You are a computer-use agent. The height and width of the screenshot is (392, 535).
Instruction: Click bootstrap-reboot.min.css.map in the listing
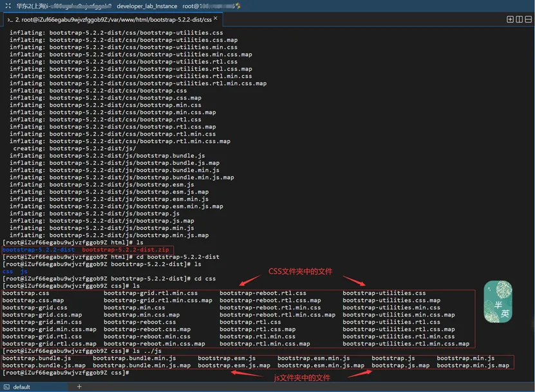[x=155, y=344]
